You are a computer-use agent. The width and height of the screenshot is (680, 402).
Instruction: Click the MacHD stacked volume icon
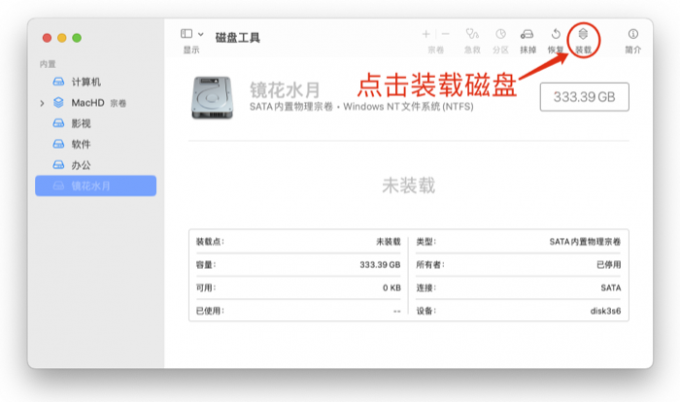[59, 102]
